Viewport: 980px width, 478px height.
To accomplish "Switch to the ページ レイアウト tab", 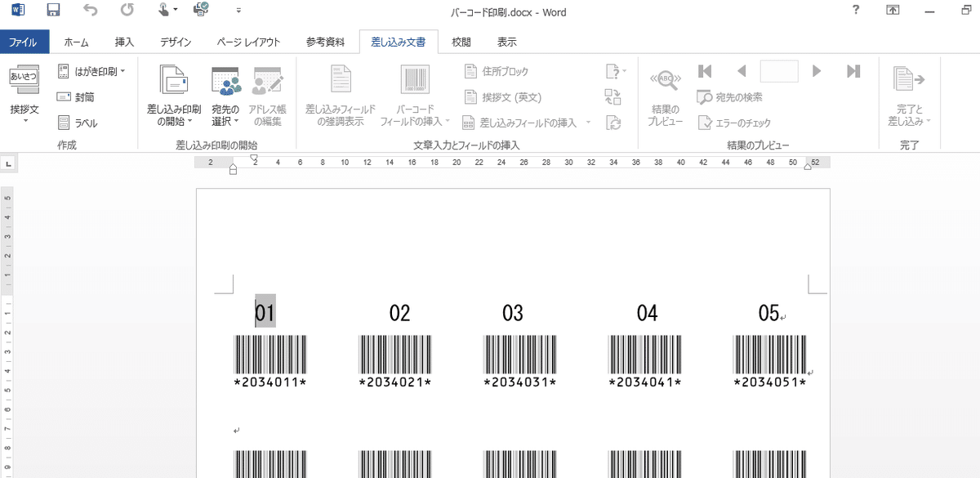I will point(248,42).
